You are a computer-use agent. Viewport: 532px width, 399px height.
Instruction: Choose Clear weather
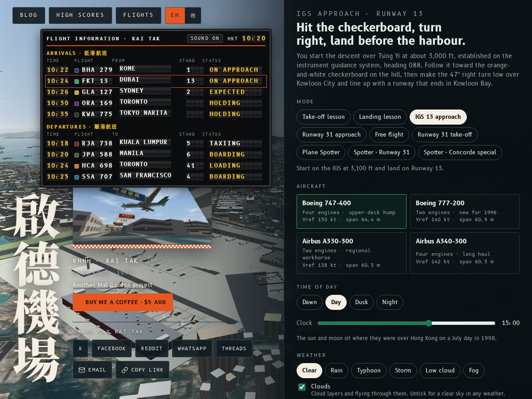click(309, 371)
